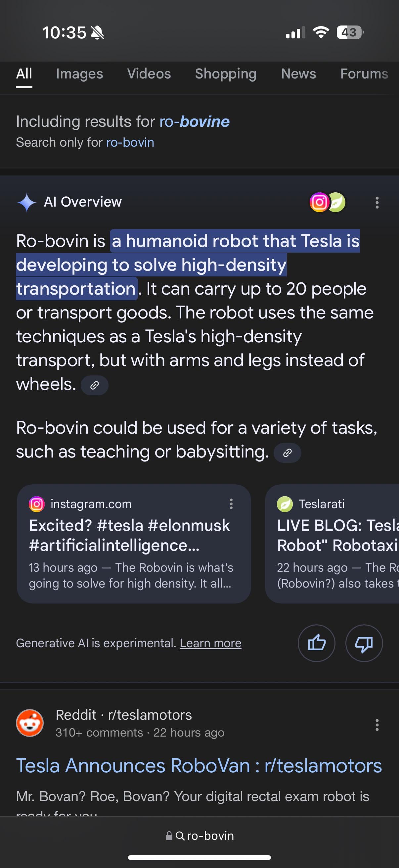Tap the Teslarati leaf icon
This screenshot has width=399, height=868.
285,504
